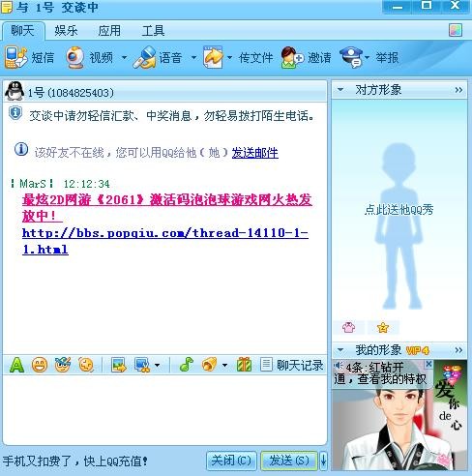Open font settings with the green A icon

[16, 365]
